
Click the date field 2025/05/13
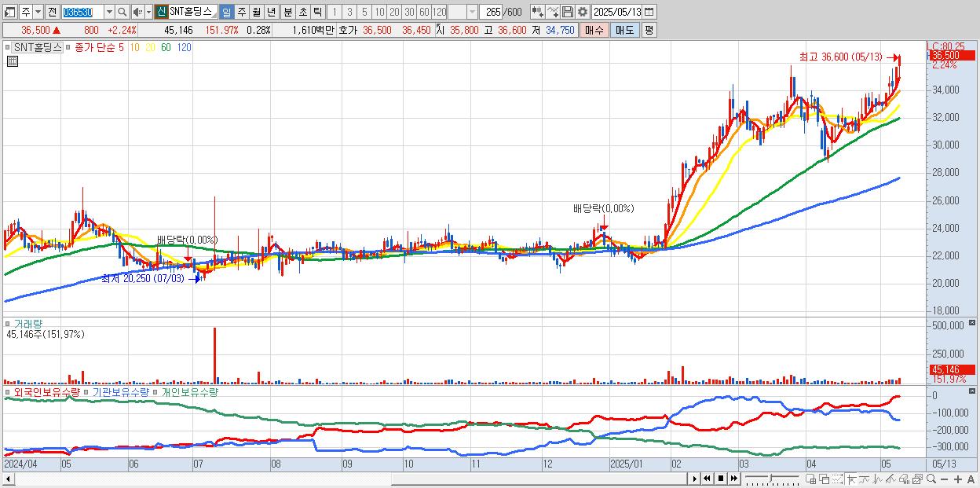[616, 12]
